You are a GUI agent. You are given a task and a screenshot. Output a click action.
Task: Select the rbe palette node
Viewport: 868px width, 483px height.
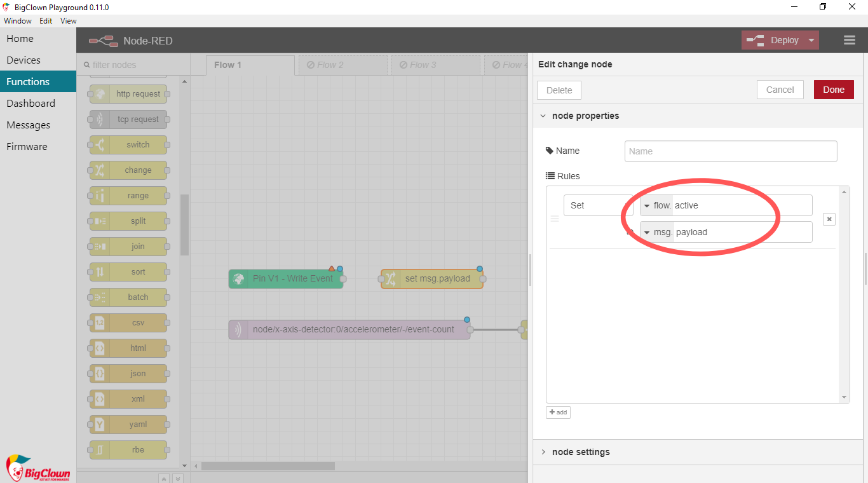pyautogui.click(x=128, y=450)
